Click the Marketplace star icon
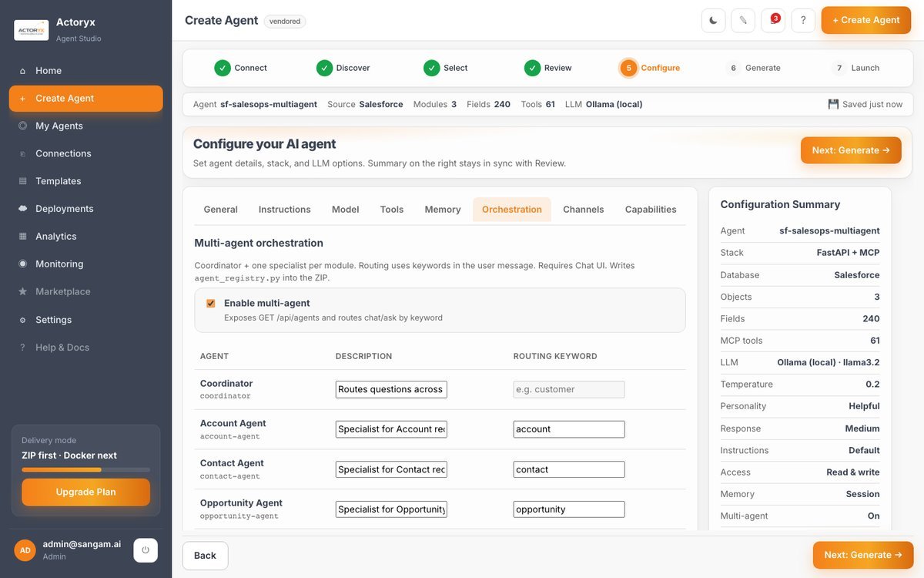Viewport: 924px width, 578px height. pos(22,291)
